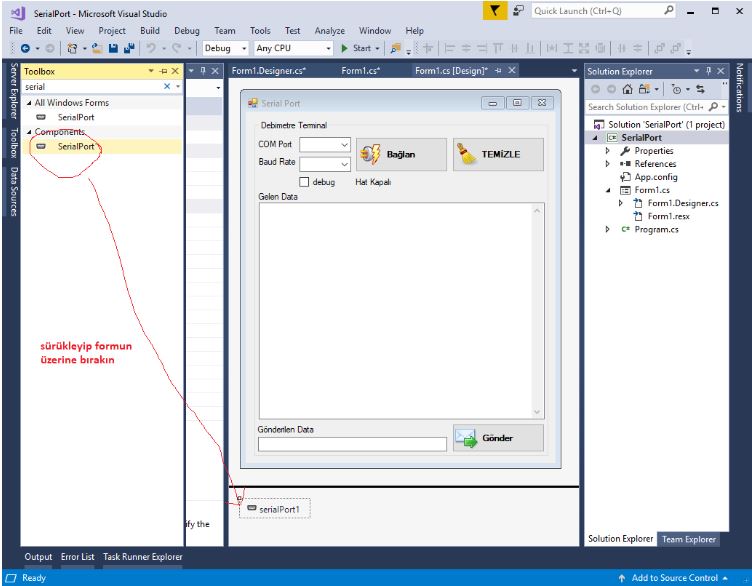Image resolution: width=752 pixels, height=586 pixels.
Task: Click the Redo arrow icon
Action: [176, 48]
